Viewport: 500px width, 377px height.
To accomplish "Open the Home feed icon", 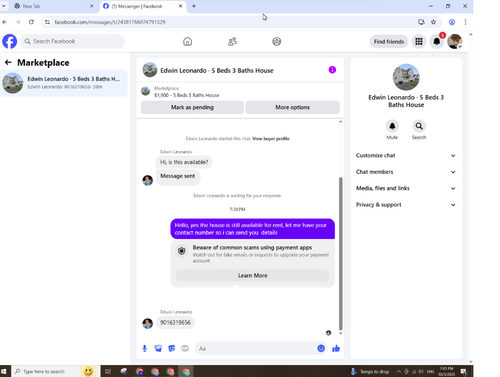I will (187, 41).
